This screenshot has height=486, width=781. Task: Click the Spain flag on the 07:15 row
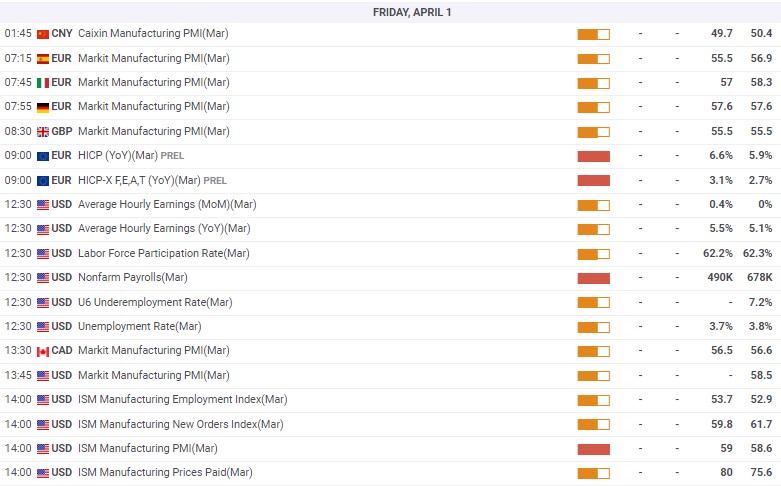43,59
